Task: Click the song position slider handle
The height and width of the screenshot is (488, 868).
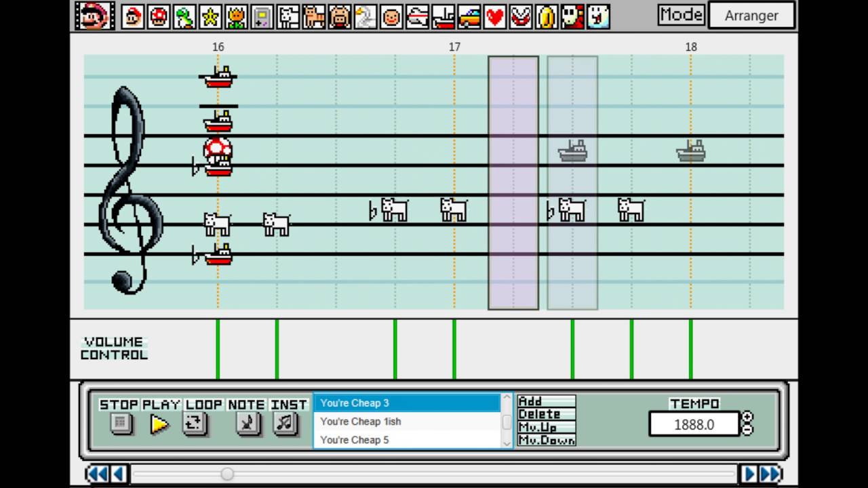Action: pos(227,474)
